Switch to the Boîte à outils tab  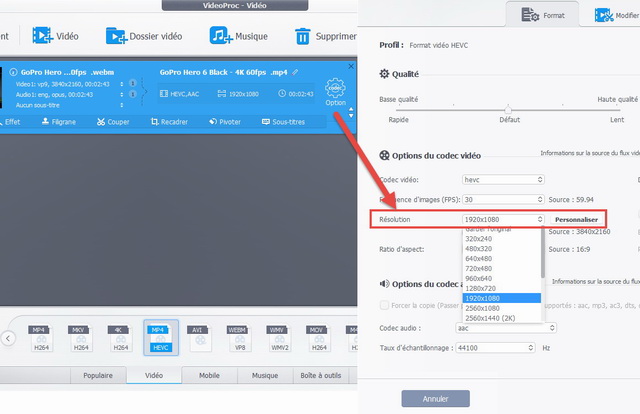(x=321, y=375)
